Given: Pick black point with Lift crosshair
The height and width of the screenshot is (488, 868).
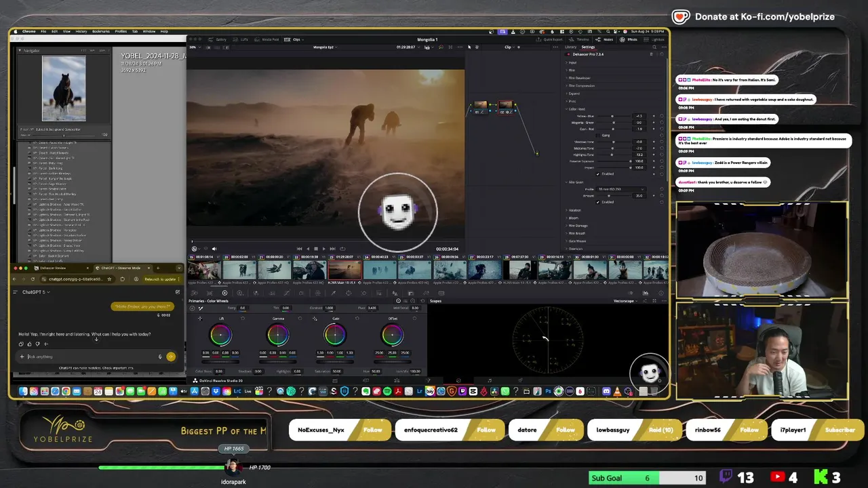Looking at the screenshot, I should click(200, 319).
